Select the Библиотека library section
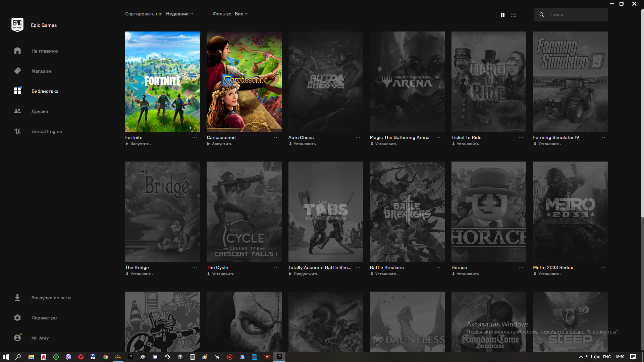 coord(36,91)
